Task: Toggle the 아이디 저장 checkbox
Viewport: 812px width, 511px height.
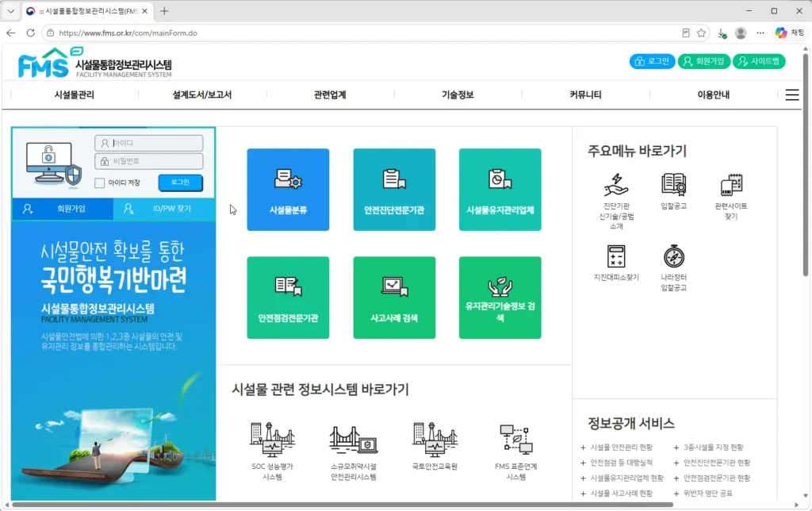Action: pos(100,183)
